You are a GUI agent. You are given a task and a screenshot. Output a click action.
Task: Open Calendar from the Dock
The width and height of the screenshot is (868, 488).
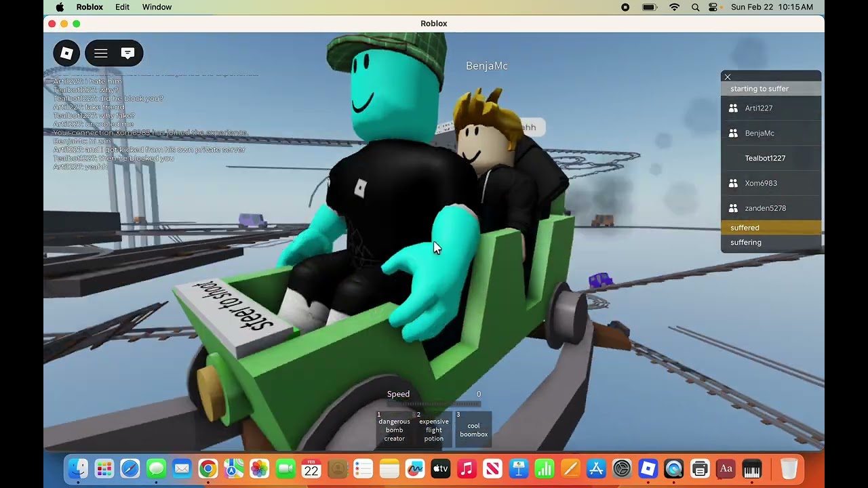tap(311, 468)
